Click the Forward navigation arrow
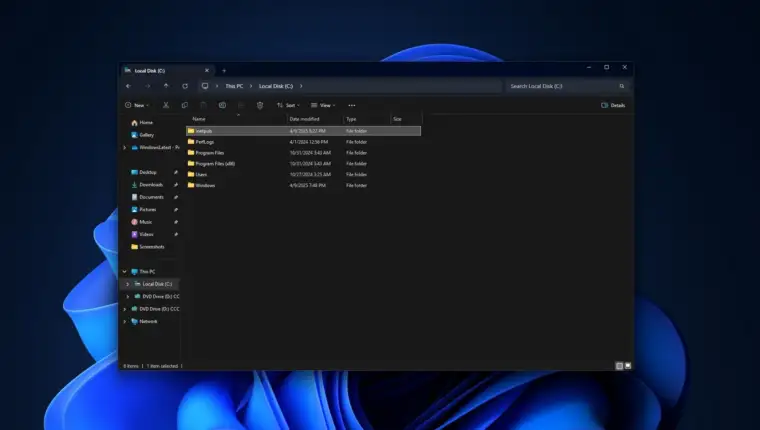 tap(147, 86)
